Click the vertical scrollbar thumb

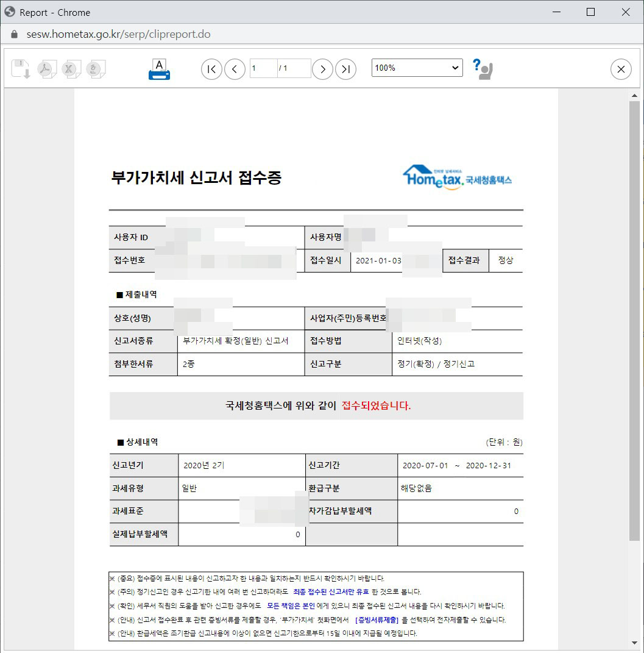pyautogui.click(x=634, y=321)
